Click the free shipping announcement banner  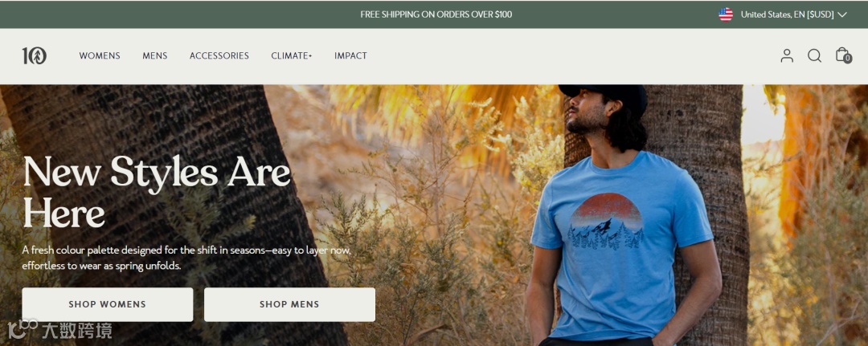(436, 14)
